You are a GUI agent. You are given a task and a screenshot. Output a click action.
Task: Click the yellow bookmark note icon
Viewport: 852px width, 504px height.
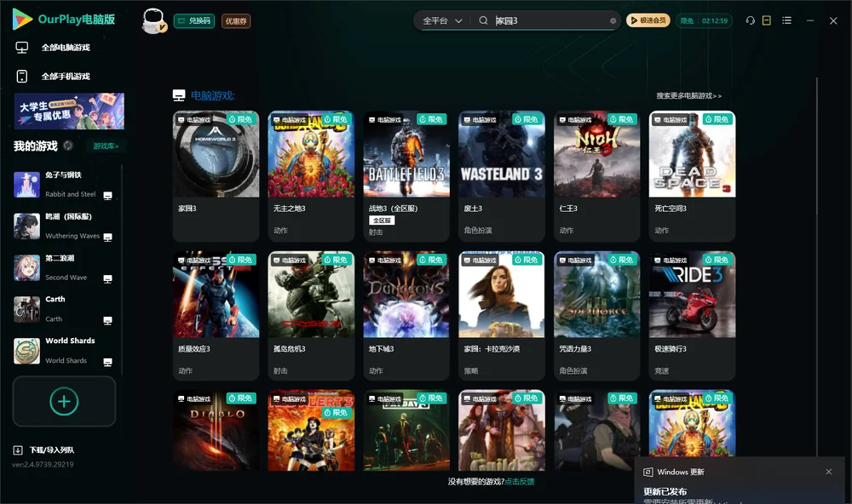click(x=767, y=20)
